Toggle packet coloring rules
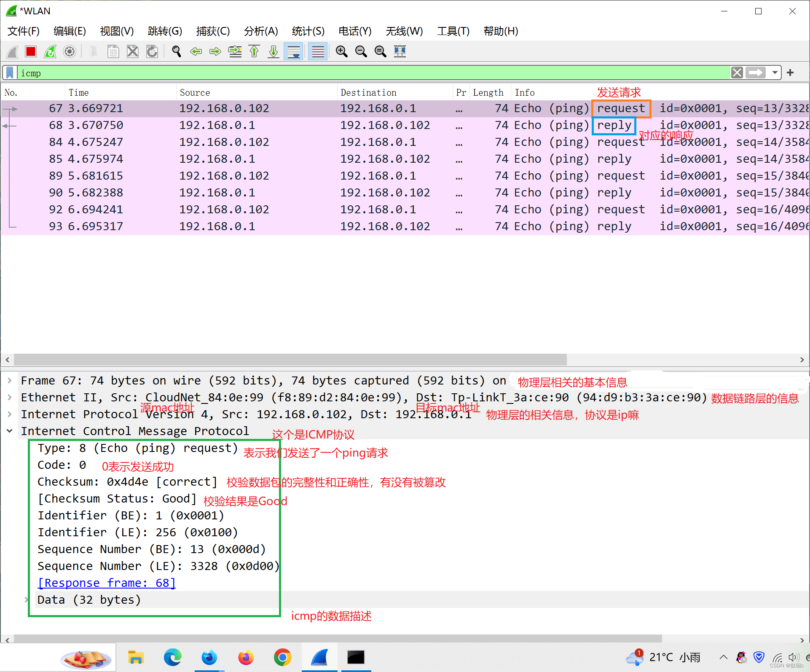Screen dimensions: 810x672 [318, 51]
